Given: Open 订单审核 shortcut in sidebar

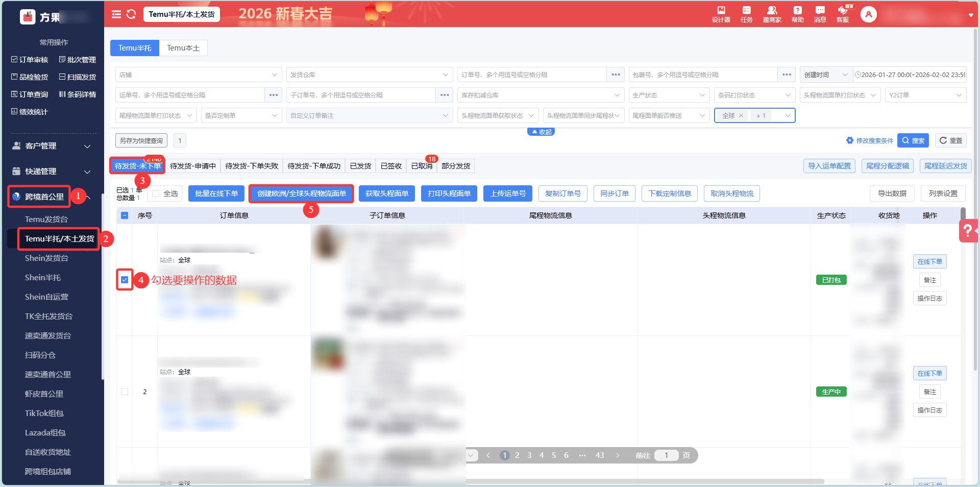Looking at the screenshot, I should (30, 60).
